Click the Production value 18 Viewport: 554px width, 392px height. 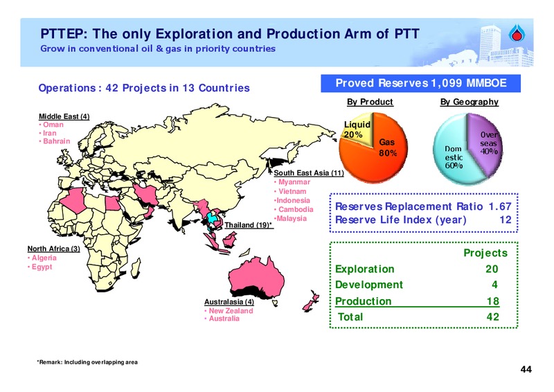pyautogui.click(x=492, y=301)
